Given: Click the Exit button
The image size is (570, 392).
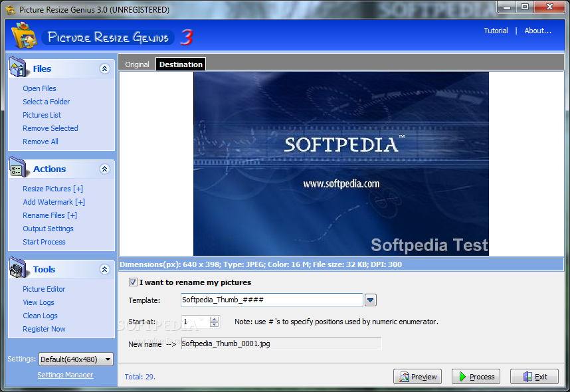Looking at the screenshot, I should pyautogui.click(x=534, y=377).
